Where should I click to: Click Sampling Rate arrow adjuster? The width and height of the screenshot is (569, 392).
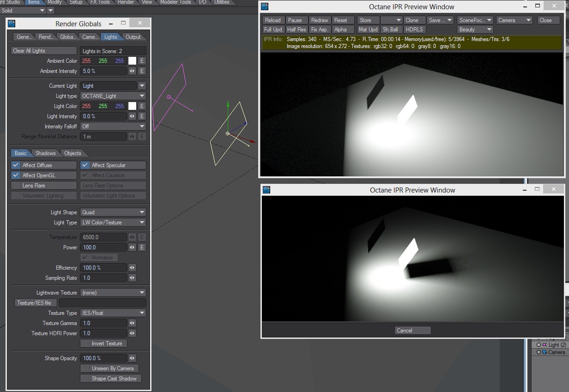(x=132, y=278)
